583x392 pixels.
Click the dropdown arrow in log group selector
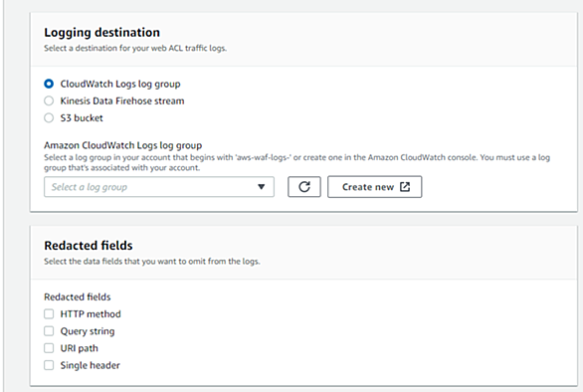262,187
